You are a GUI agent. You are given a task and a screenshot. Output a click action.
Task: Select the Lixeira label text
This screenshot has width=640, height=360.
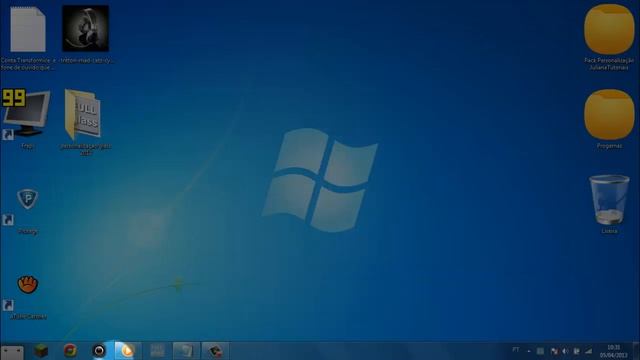tap(609, 231)
